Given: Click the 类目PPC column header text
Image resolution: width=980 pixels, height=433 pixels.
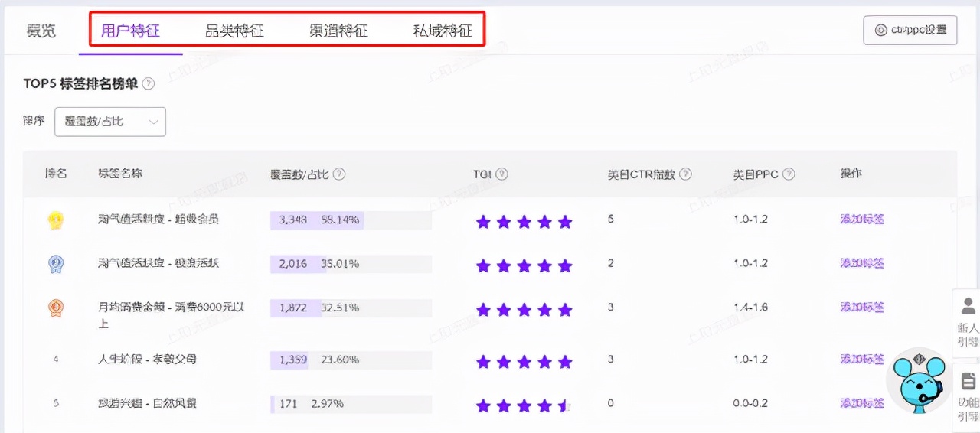Looking at the screenshot, I should click(x=756, y=174).
